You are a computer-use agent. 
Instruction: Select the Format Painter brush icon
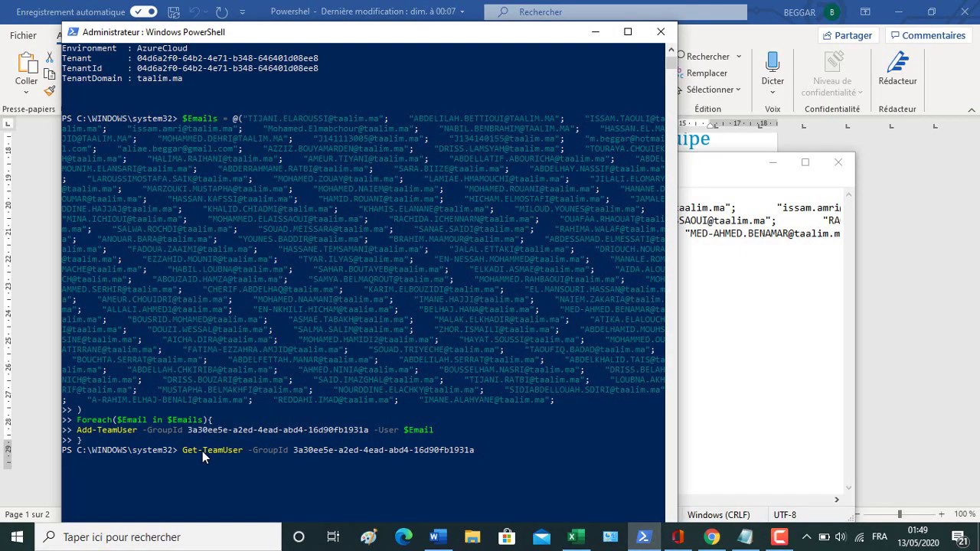click(x=50, y=91)
